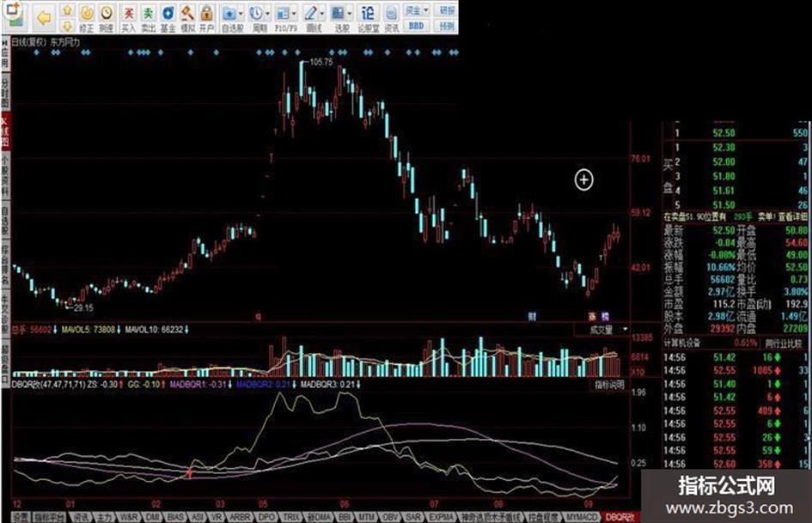Switch to the 主力 indicator tab
The width and height of the screenshot is (812, 523).
point(104,517)
